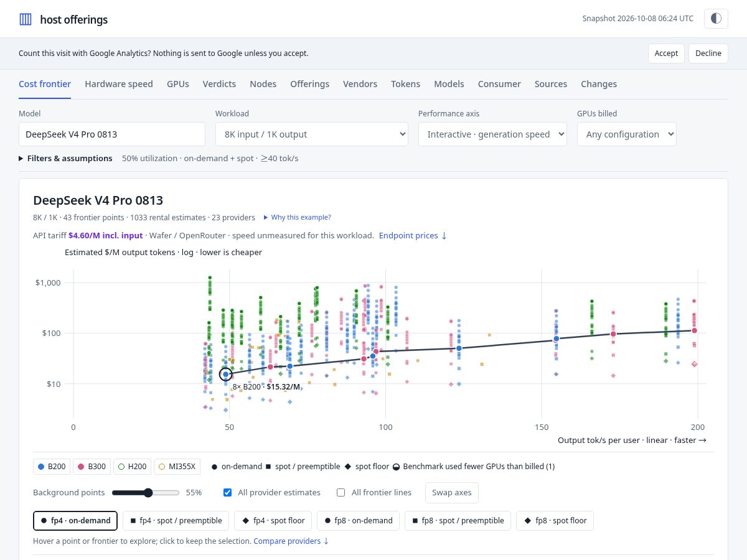Open the Sources tab
747x560 pixels.
(551, 84)
